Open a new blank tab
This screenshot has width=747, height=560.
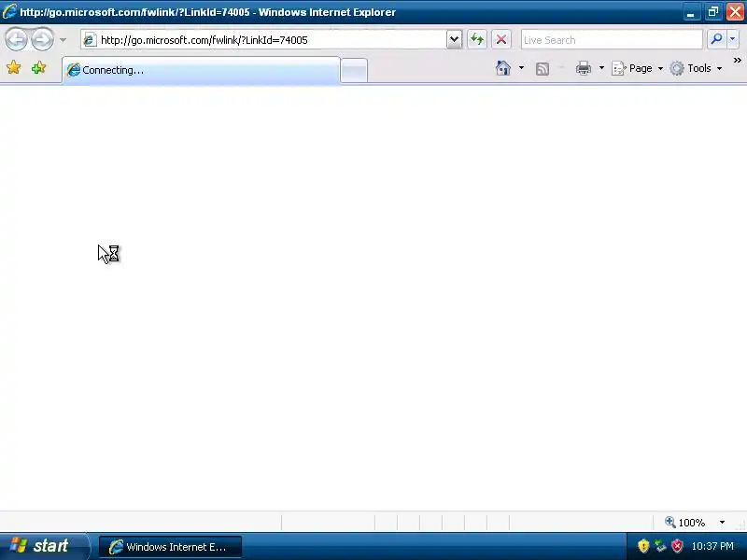click(354, 71)
